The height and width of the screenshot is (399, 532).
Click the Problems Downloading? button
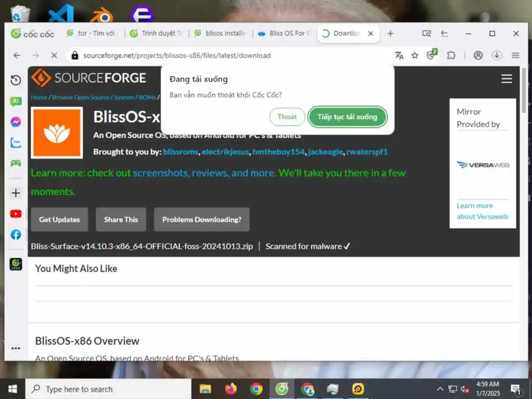click(202, 220)
